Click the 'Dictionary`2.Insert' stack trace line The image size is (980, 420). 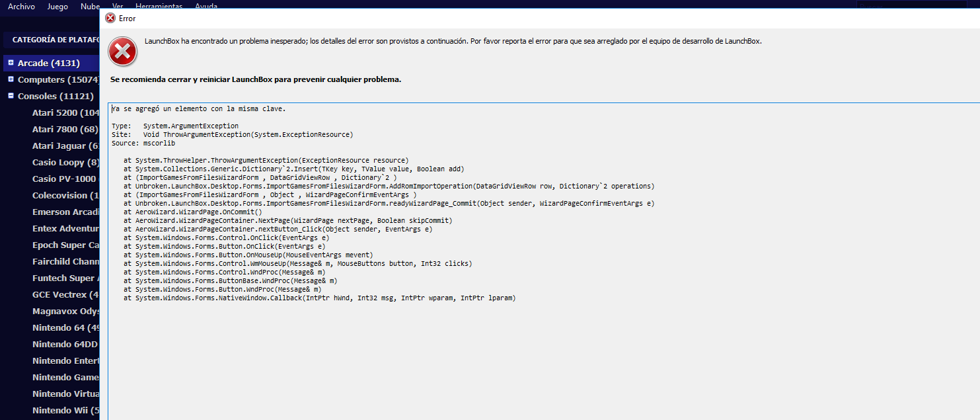(294, 169)
